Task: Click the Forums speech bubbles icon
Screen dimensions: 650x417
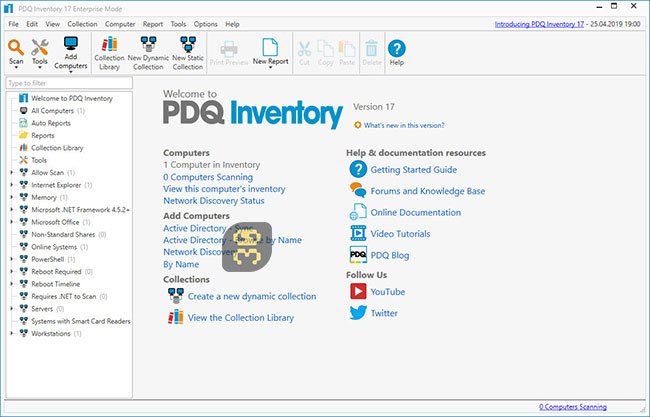Action: (x=358, y=190)
